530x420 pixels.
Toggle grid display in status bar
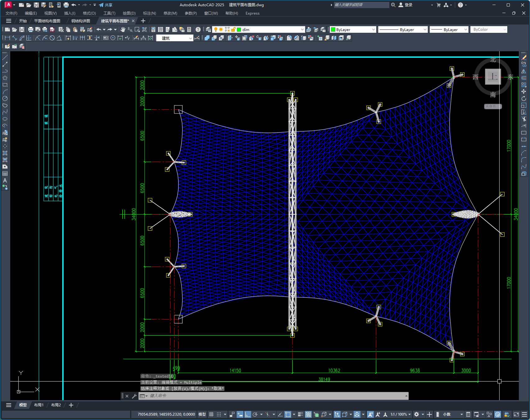point(211,414)
